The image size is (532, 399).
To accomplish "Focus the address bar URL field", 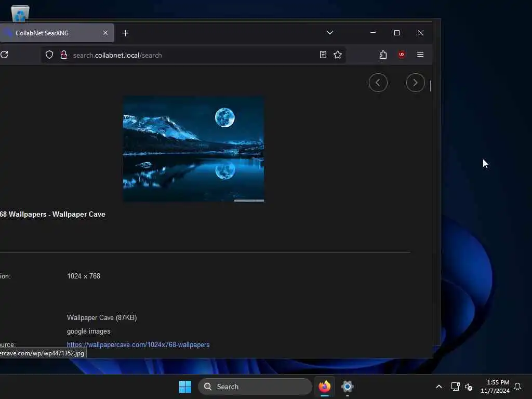I will (x=193, y=55).
